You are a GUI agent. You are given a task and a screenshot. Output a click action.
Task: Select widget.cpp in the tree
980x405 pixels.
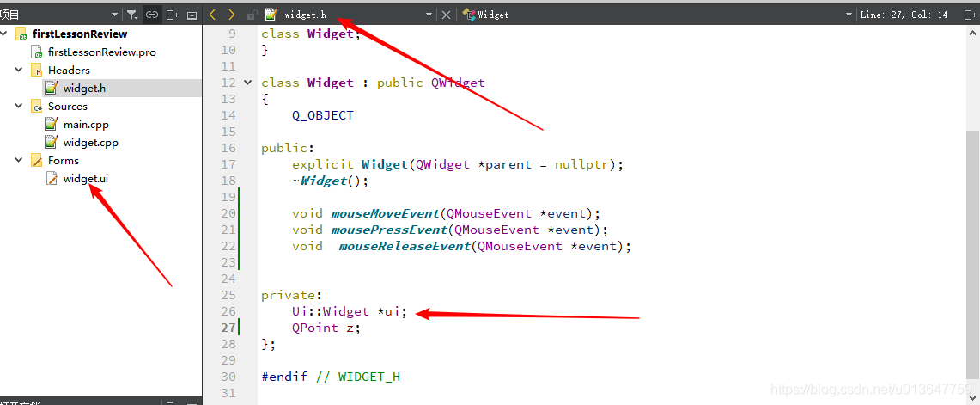pyautogui.click(x=91, y=143)
